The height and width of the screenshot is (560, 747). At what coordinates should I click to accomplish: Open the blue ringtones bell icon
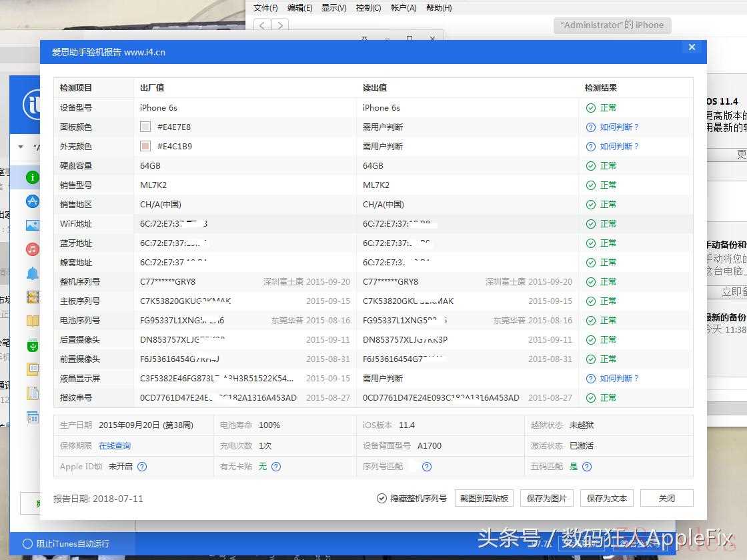(32, 273)
